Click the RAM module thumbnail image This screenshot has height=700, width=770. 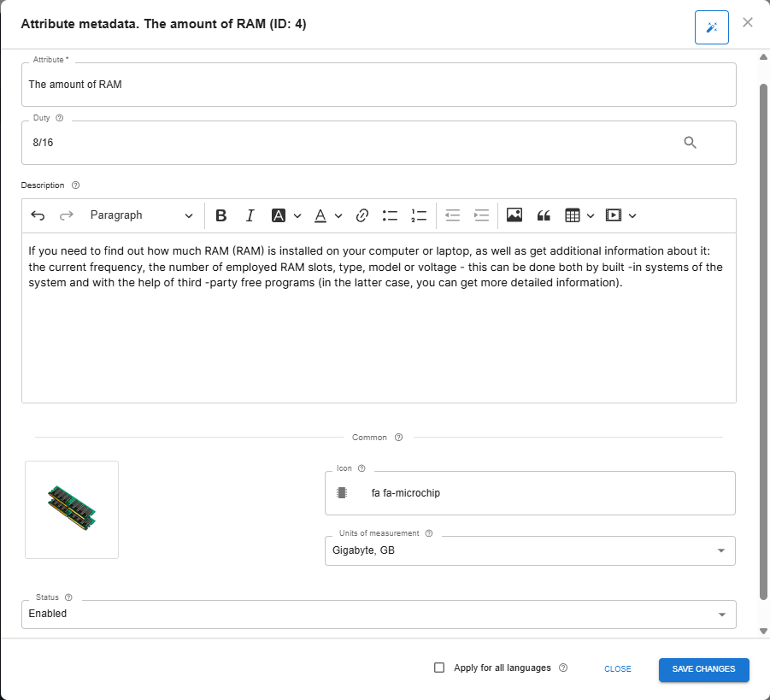tap(71, 509)
